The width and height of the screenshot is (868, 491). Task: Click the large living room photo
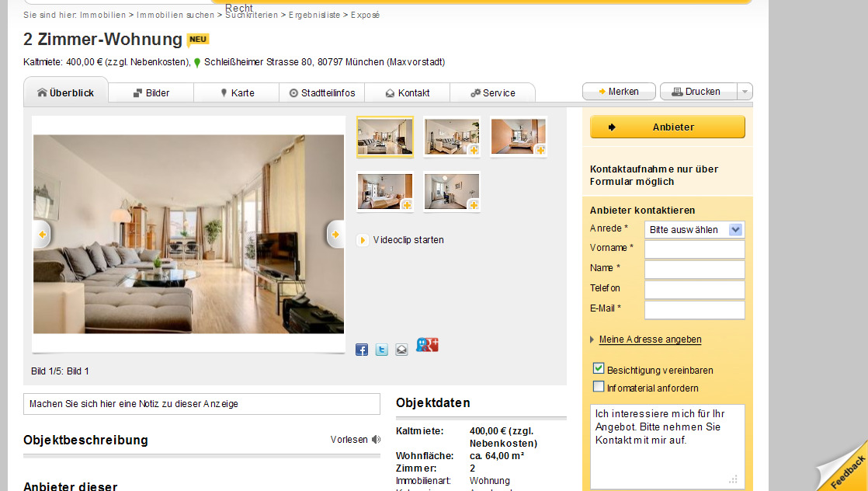pyautogui.click(x=189, y=235)
